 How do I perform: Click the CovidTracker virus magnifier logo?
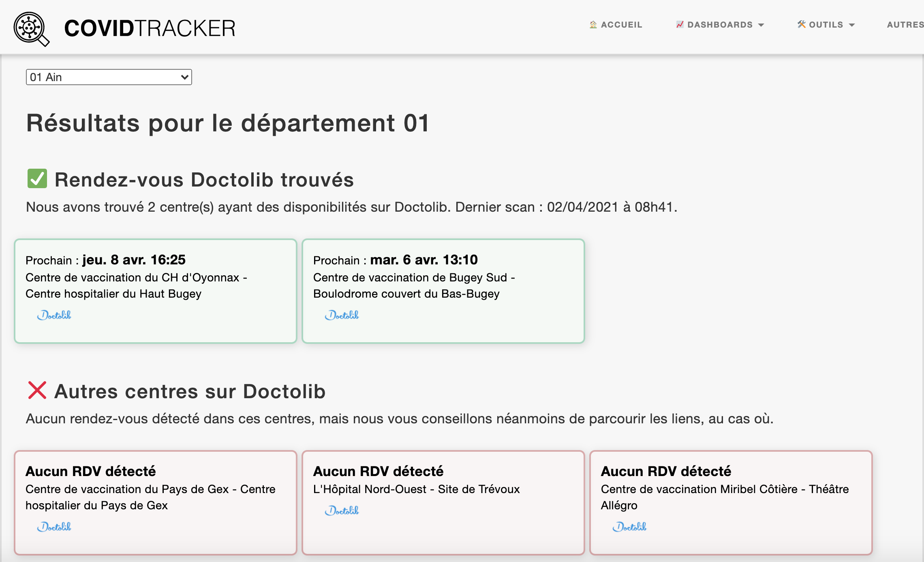tap(32, 29)
